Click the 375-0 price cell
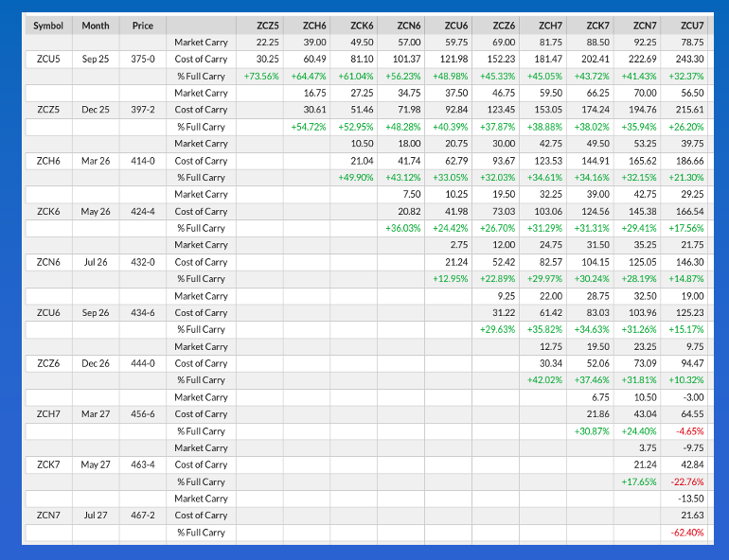Viewport: 729px width, 560px height. 143,59
